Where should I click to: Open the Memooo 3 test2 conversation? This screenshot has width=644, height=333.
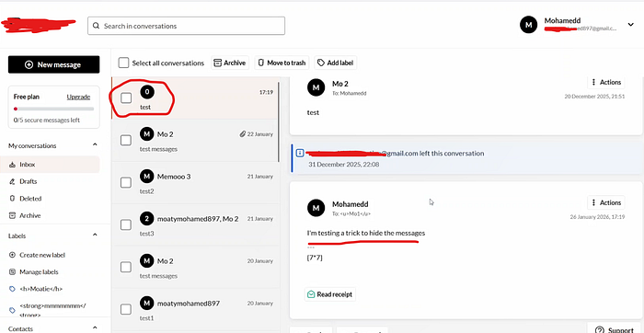[195, 183]
